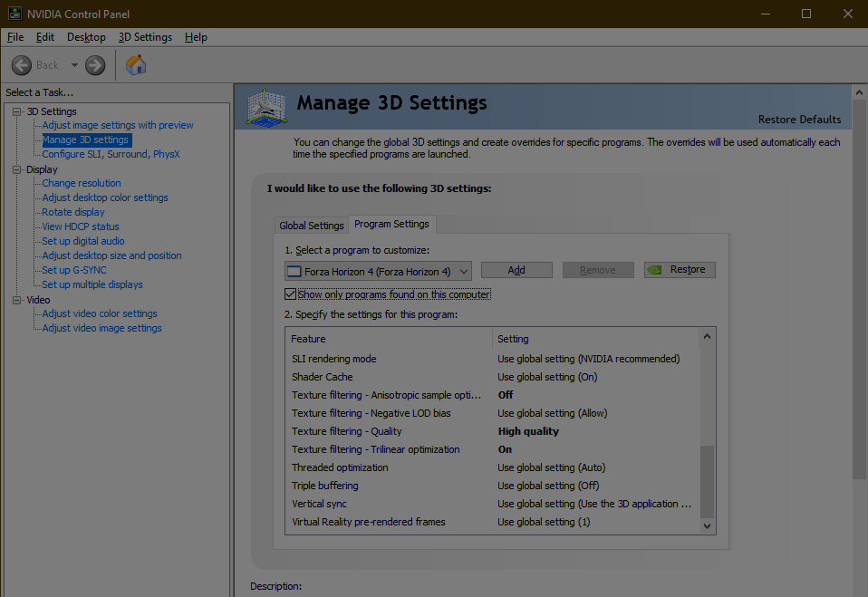Select Virtual Reality pre-rendered frames row
Image resolution: width=868 pixels, height=597 pixels.
pos(493,522)
